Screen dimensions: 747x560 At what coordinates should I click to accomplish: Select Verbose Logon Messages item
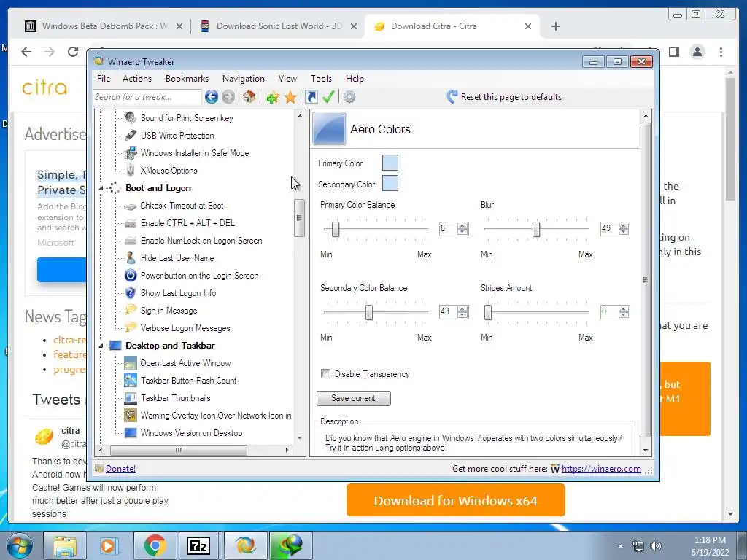pos(185,328)
